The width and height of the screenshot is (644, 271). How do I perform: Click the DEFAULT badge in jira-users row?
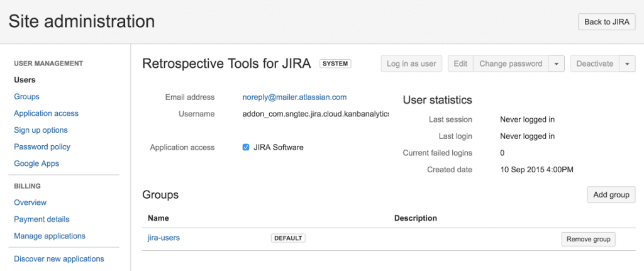click(x=288, y=238)
